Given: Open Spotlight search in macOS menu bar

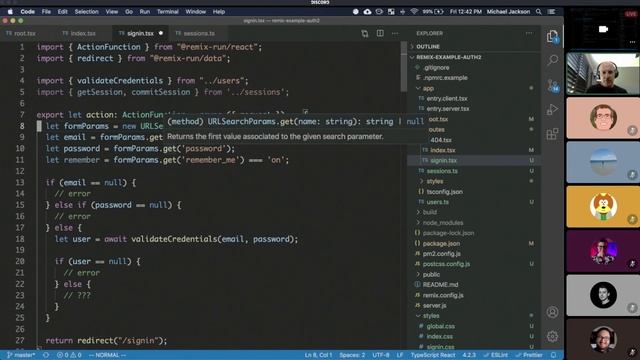Looking at the screenshot, I should click(539, 12).
